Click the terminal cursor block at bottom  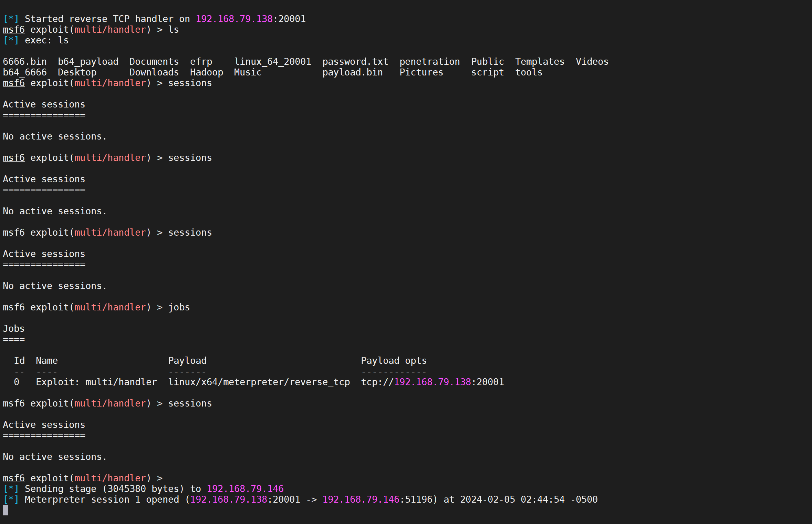[6, 510]
